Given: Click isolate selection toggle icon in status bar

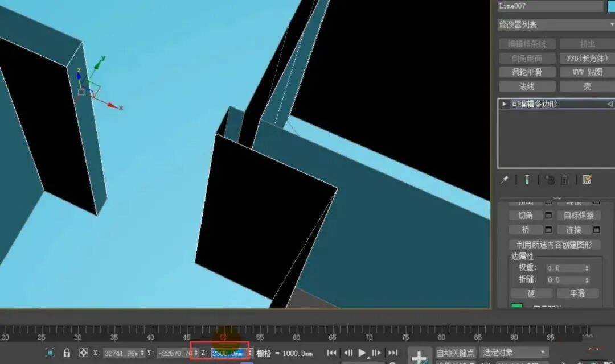Looking at the screenshot, I should (x=50, y=353).
